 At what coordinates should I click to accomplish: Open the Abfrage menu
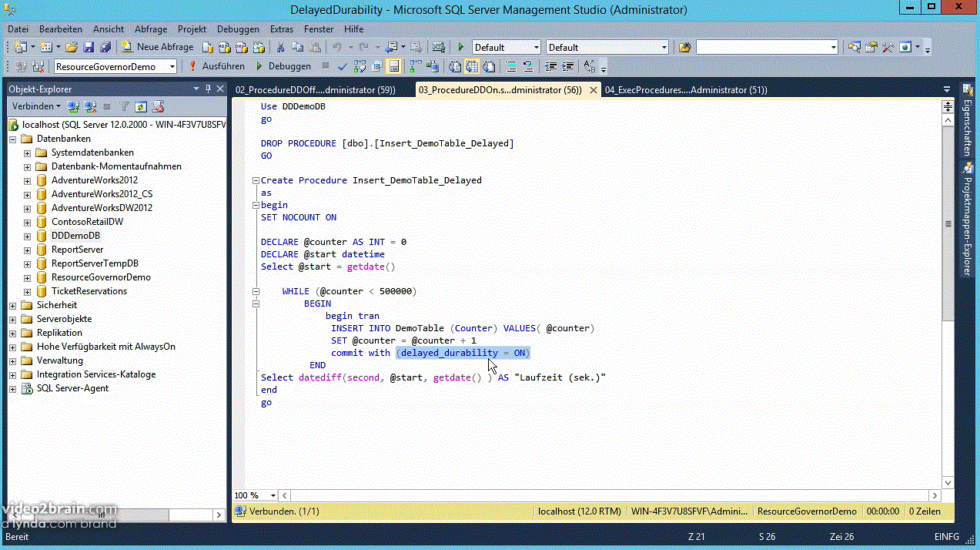(151, 29)
